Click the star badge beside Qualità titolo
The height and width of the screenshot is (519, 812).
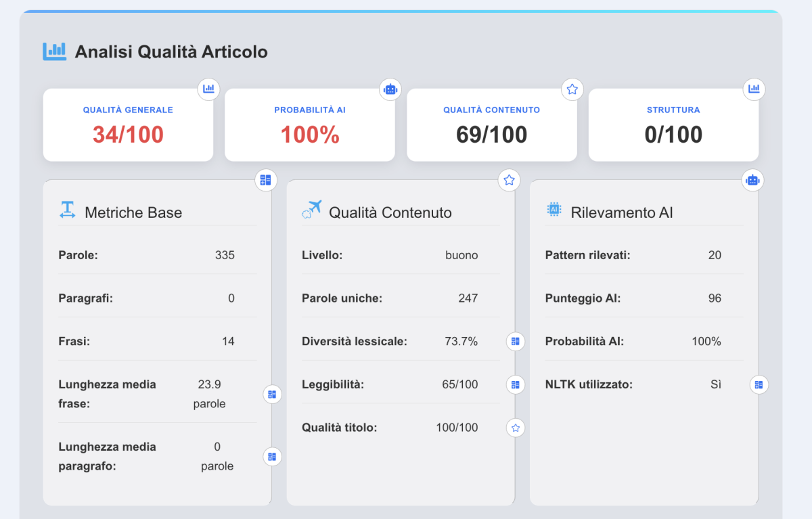516,428
